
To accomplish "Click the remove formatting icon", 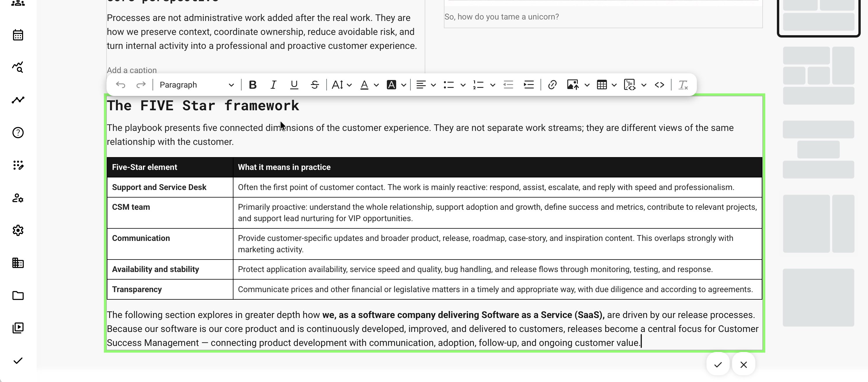I will coord(683,85).
